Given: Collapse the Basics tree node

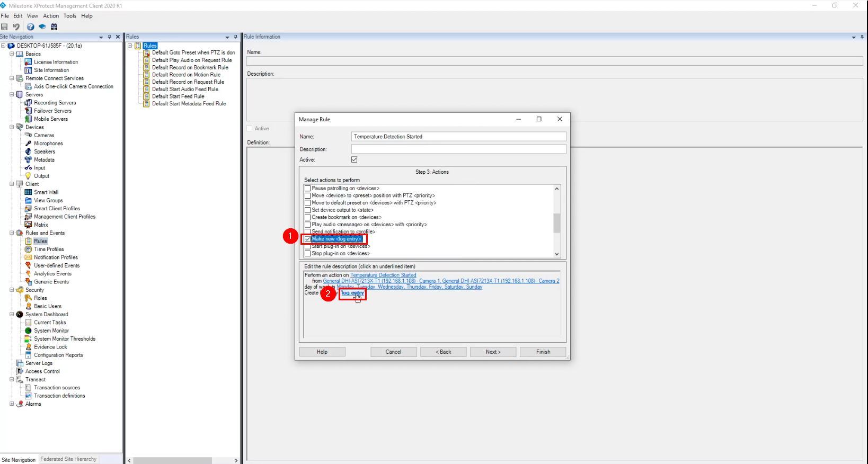Looking at the screenshot, I should [x=12, y=54].
